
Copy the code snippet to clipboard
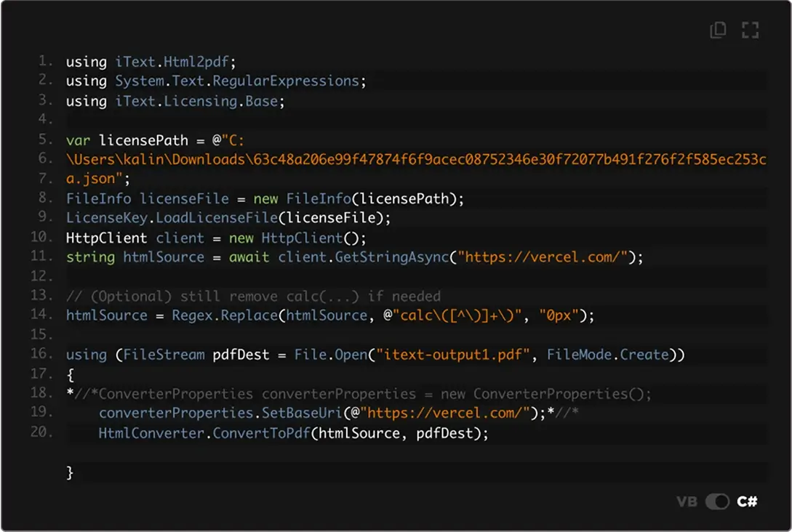[718, 30]
